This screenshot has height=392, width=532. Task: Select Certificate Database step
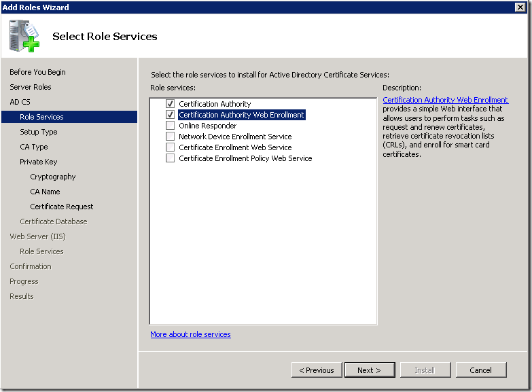coord(53,221)
